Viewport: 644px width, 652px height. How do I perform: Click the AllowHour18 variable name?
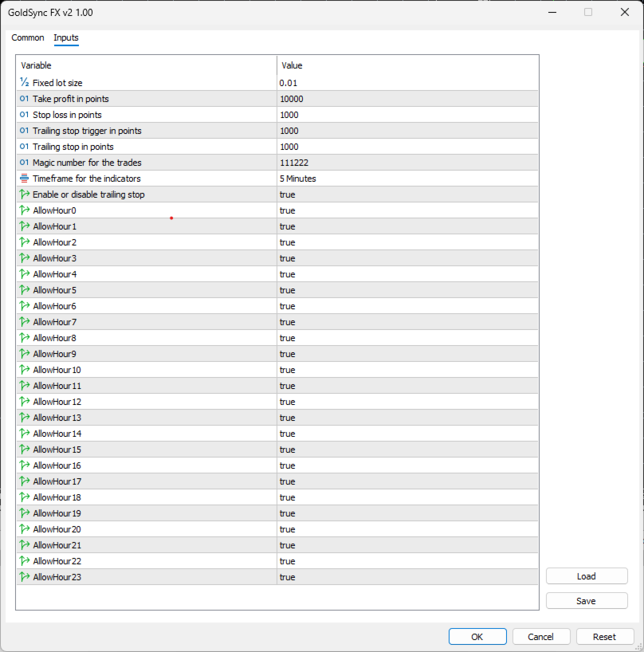(x=57, y=497)
